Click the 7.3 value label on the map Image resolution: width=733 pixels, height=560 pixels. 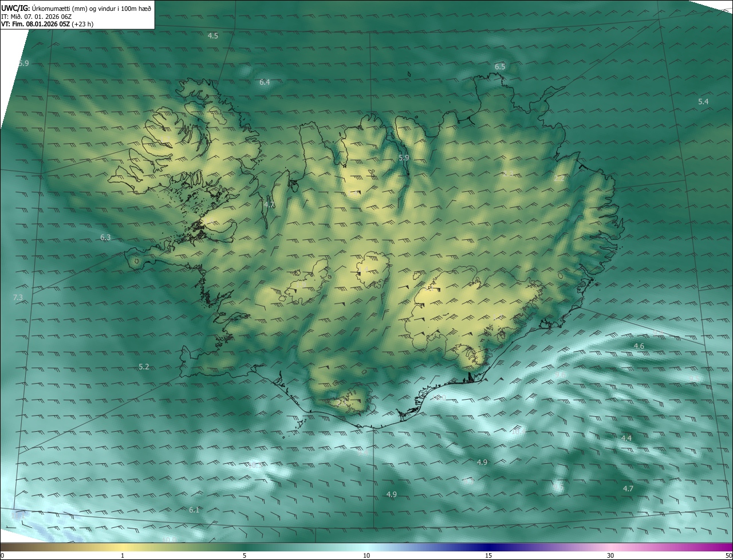point(18,297)
